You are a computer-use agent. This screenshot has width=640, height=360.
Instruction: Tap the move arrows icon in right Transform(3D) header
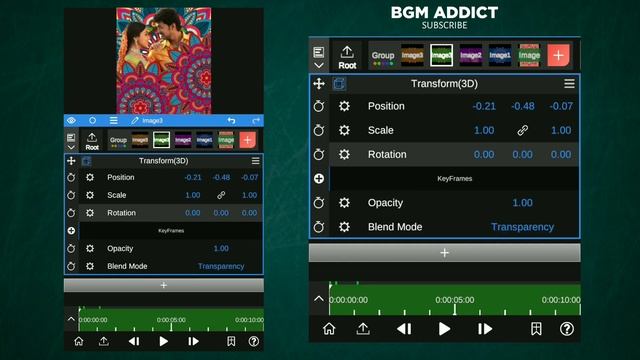[319, 84]
